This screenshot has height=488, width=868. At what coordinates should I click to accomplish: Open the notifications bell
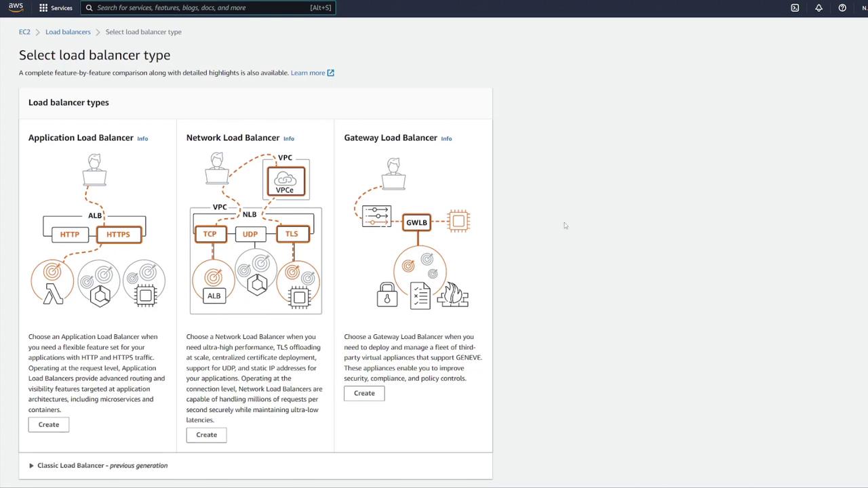point(818,8)
